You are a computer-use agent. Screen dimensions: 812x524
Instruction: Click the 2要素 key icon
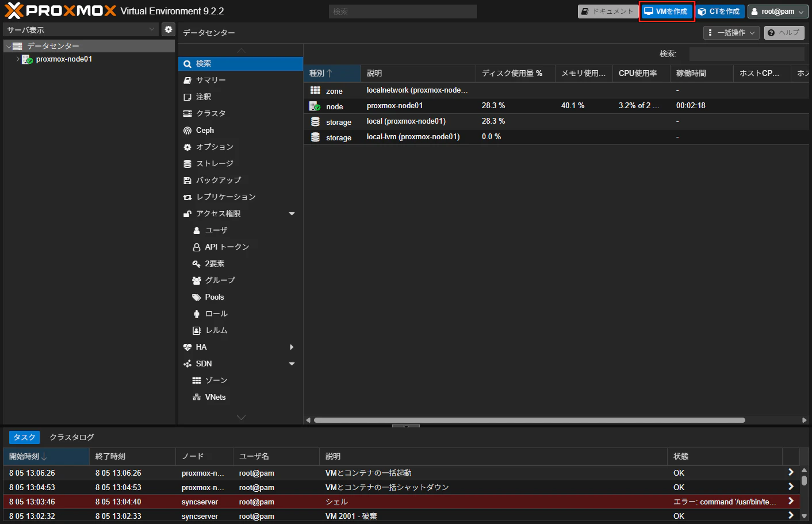(x=197, y=264)
